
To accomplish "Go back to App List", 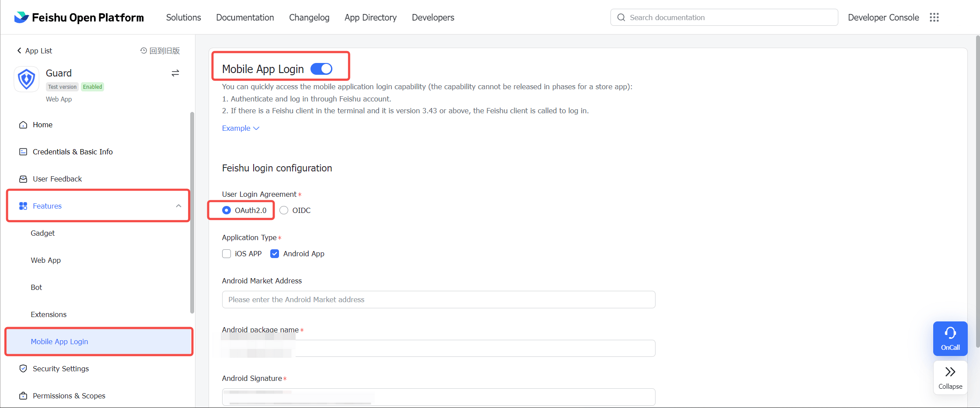I will click(x=35, y=51).
